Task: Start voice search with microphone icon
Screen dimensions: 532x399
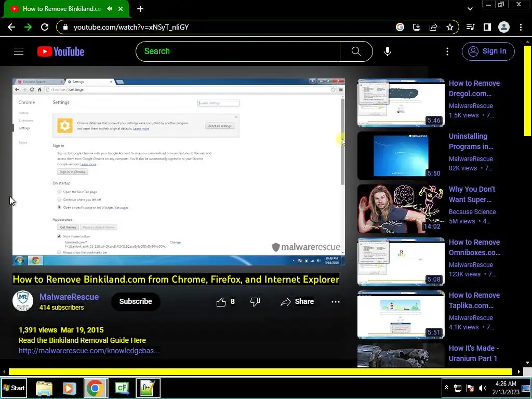Action: 387,51
